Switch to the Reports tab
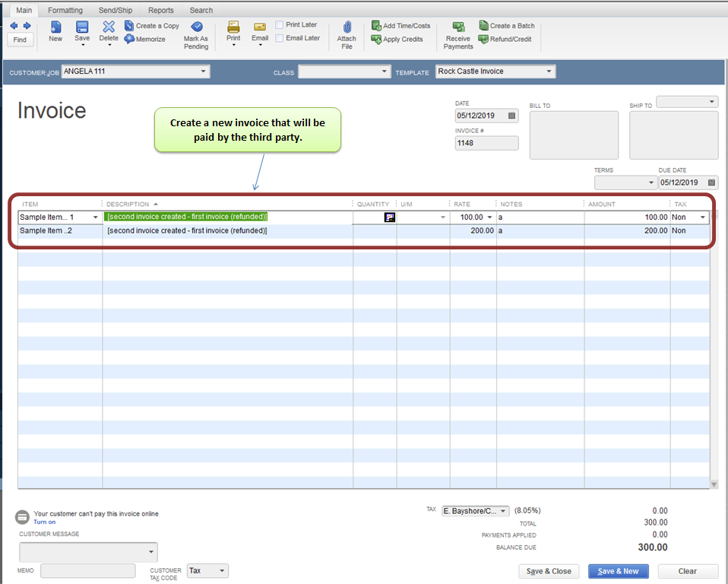 click(x=161, y=10)
